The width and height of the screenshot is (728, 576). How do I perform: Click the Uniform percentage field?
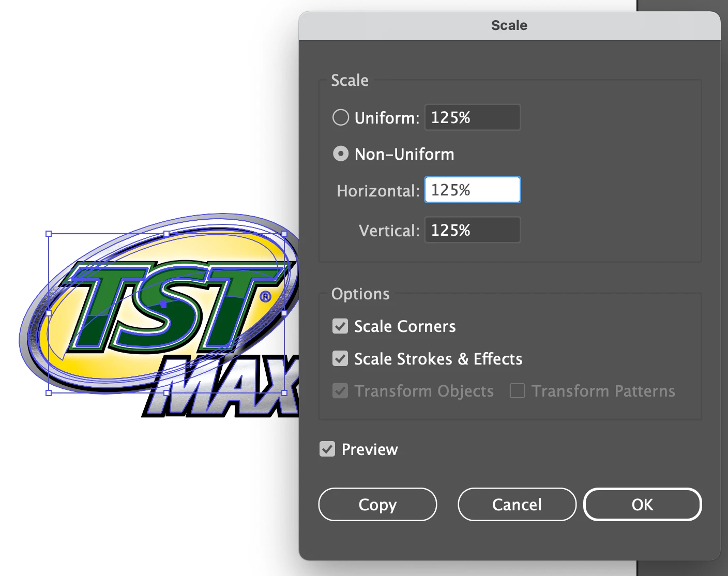coord(473,117)
